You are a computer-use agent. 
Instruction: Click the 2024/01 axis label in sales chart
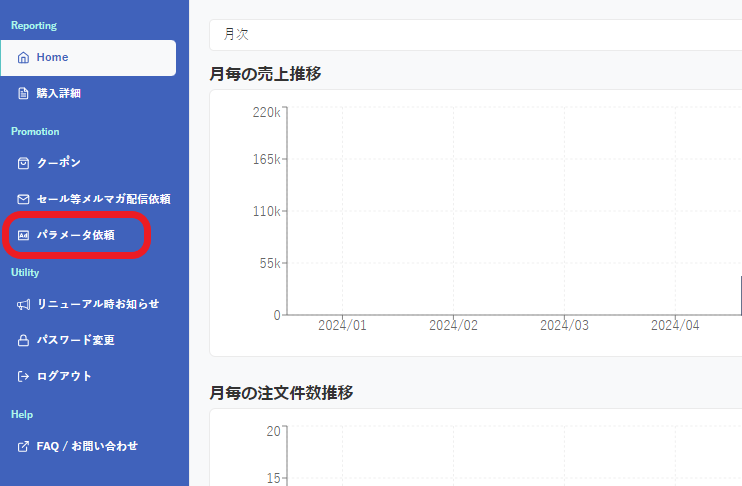pyautogui.click(x=342, y=326)
